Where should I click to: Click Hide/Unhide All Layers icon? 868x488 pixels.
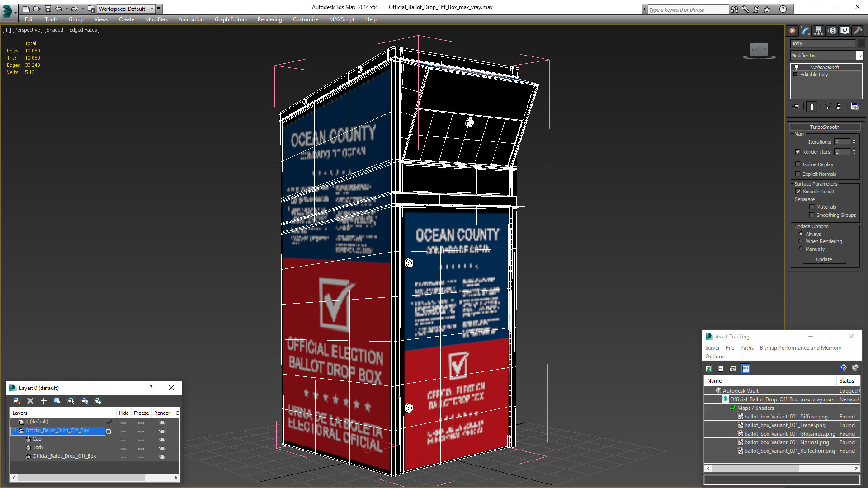(x=85, y=401)
